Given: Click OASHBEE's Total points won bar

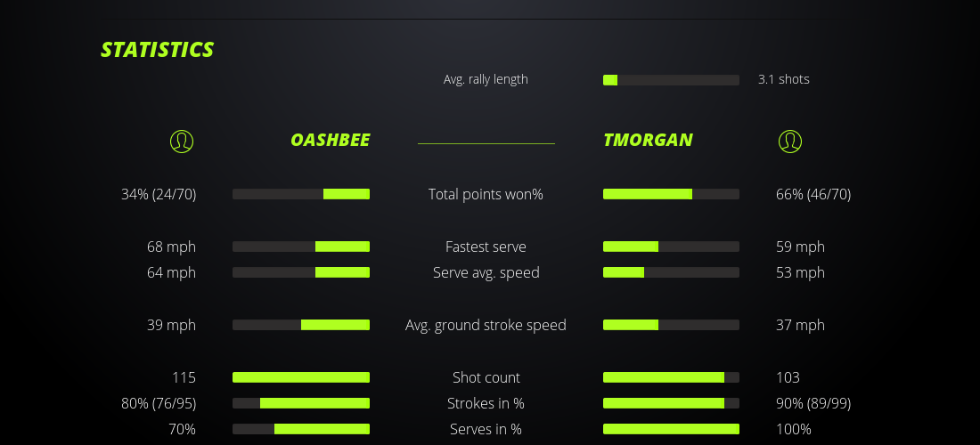Looking at the screenshot, I should 301,194.
